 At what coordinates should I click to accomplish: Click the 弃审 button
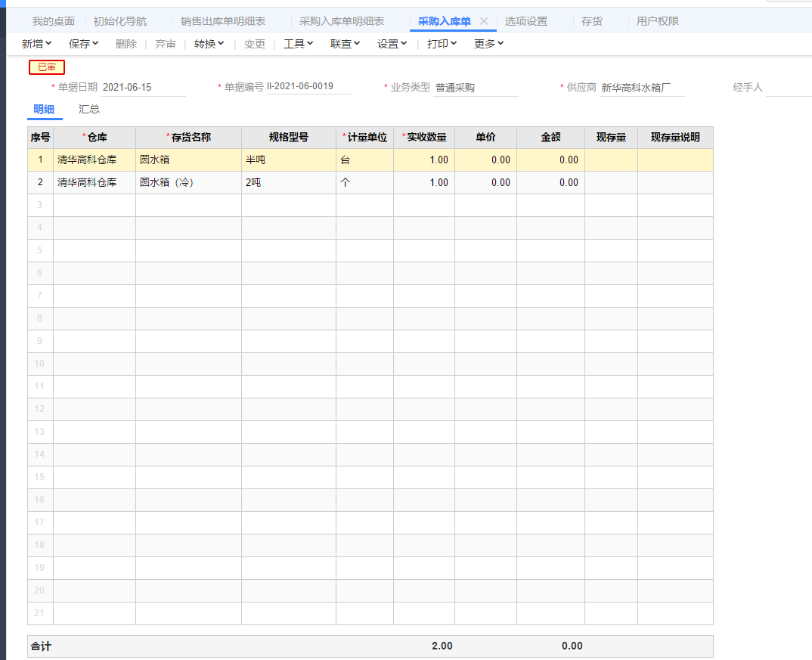[166, 44]
